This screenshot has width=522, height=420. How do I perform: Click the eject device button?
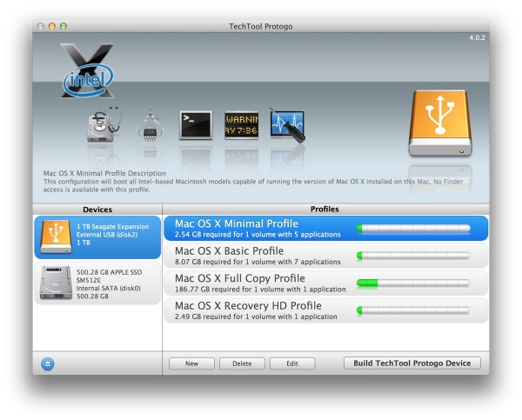(48, 363)
